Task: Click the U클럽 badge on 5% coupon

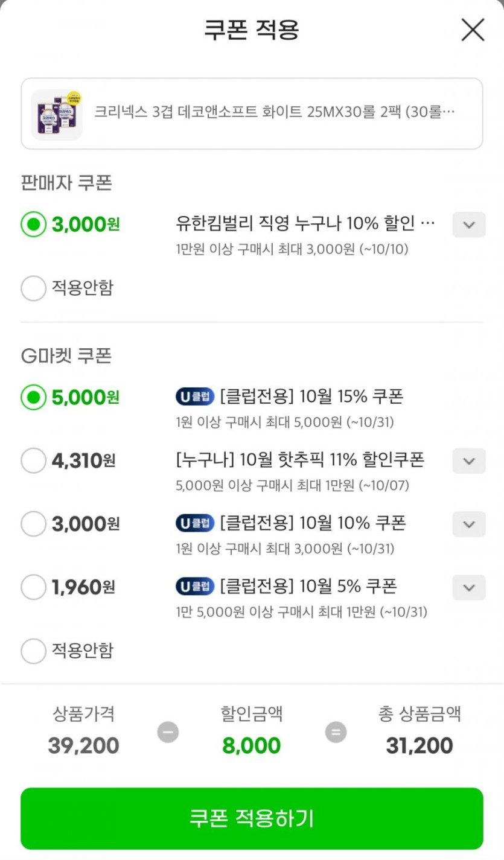Action: [195, 586]
